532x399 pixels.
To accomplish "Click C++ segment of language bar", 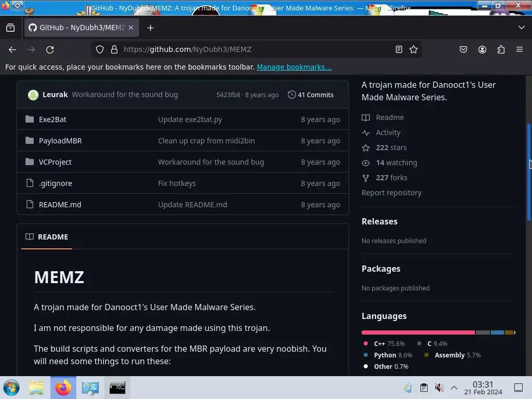I will coord(418,332).
